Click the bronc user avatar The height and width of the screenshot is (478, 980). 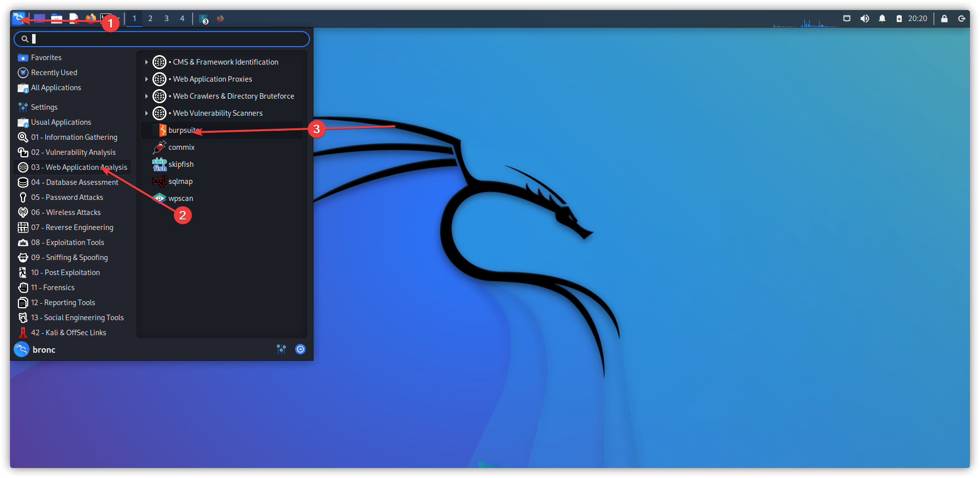click(22, 349)
